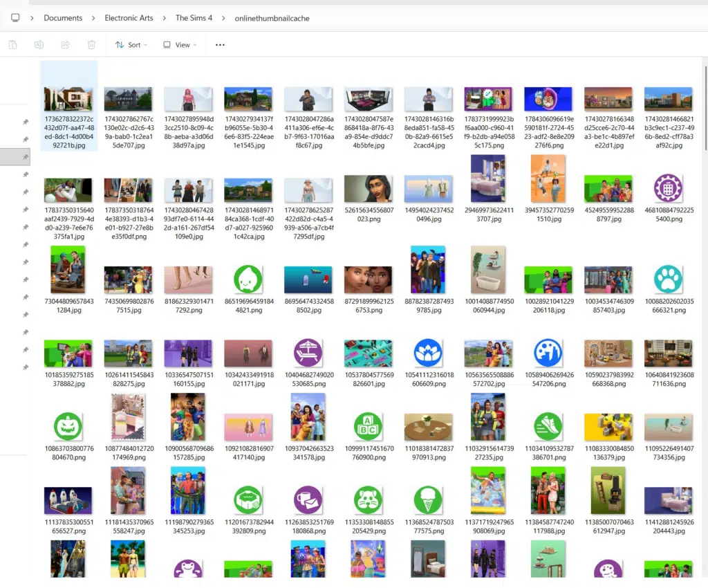
Task: Click the vertical scrollbar thumb
Action: pos(705,109)
